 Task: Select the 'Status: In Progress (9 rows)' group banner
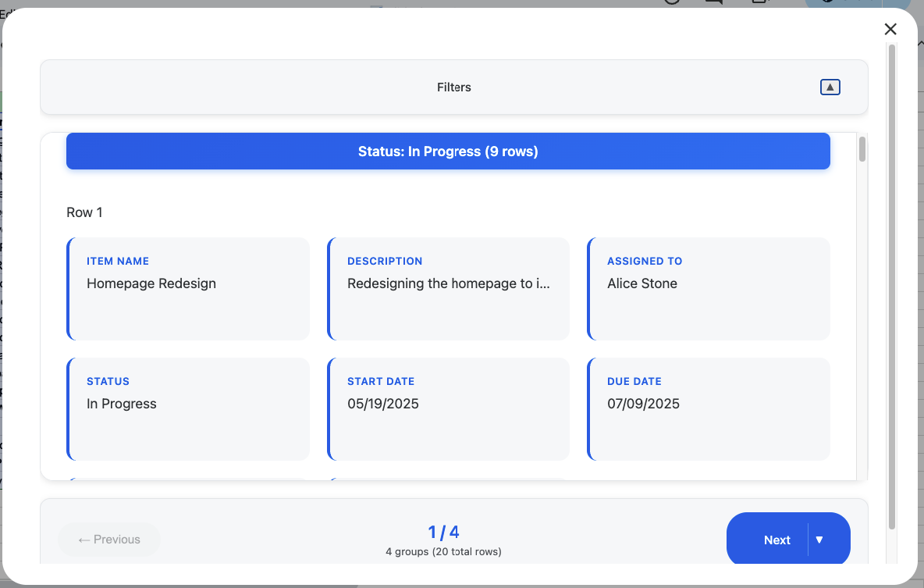tap(448, 151)
